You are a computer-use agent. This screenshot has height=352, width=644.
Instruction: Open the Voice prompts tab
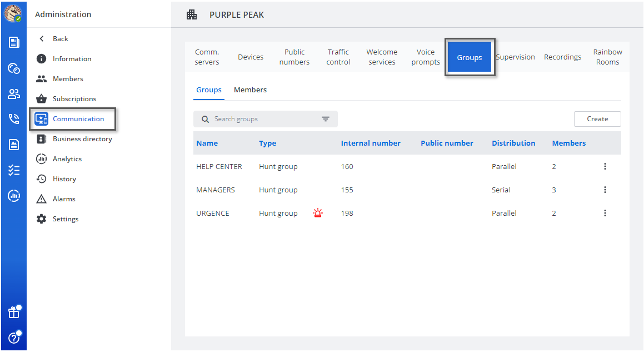[426, 57]
